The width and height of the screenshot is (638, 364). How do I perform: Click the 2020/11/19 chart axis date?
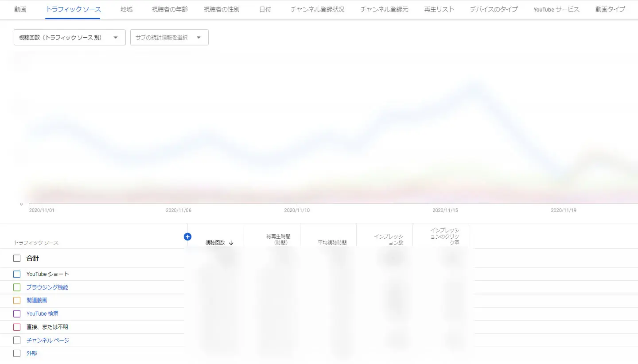tap(564, 210)
